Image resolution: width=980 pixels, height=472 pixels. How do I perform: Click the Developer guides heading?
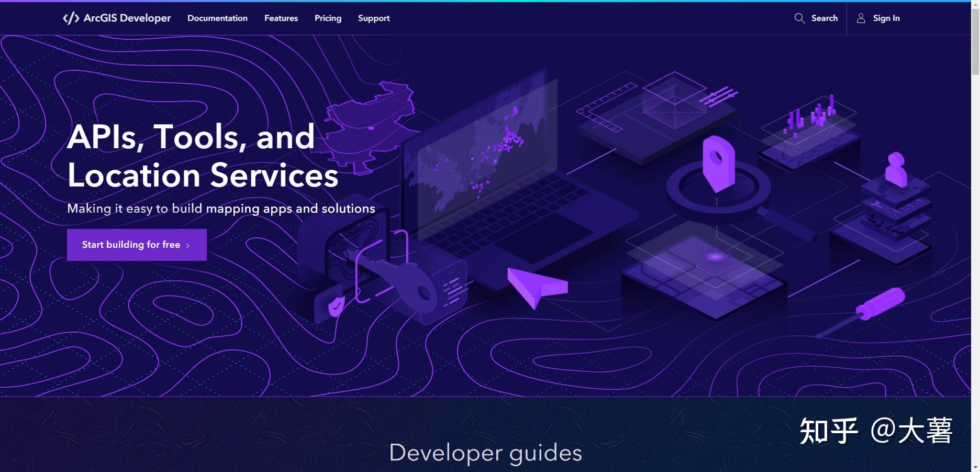coord(485,453)
